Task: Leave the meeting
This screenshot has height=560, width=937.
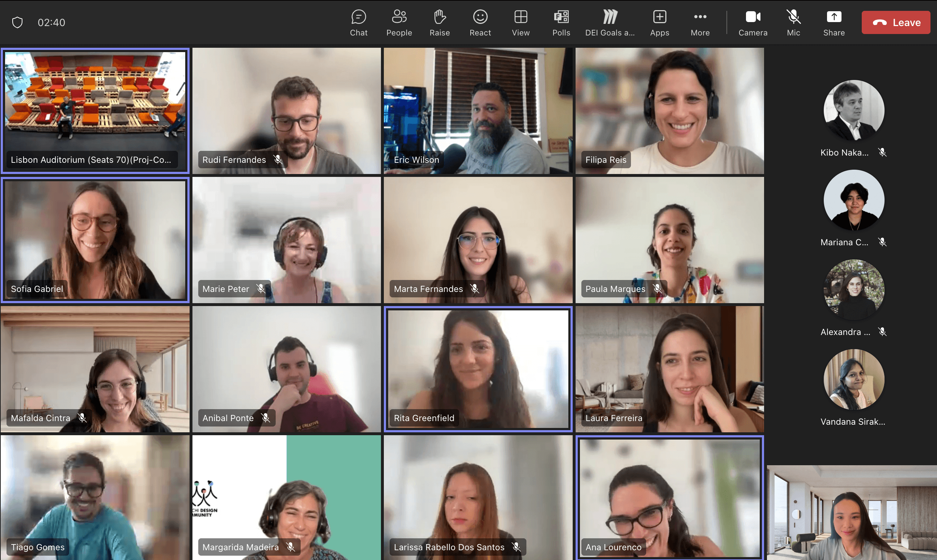Action: [895, 23]
